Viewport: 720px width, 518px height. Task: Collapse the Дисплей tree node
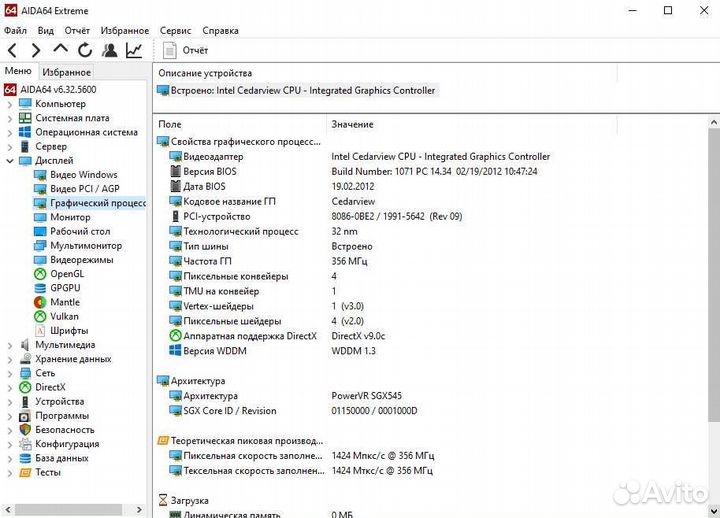click(x=11, y=160)
